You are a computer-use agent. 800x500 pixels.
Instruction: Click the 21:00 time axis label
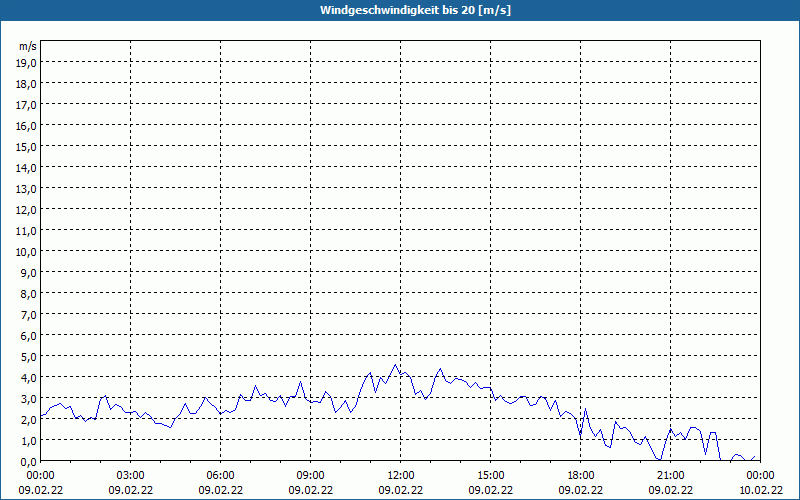670,476
